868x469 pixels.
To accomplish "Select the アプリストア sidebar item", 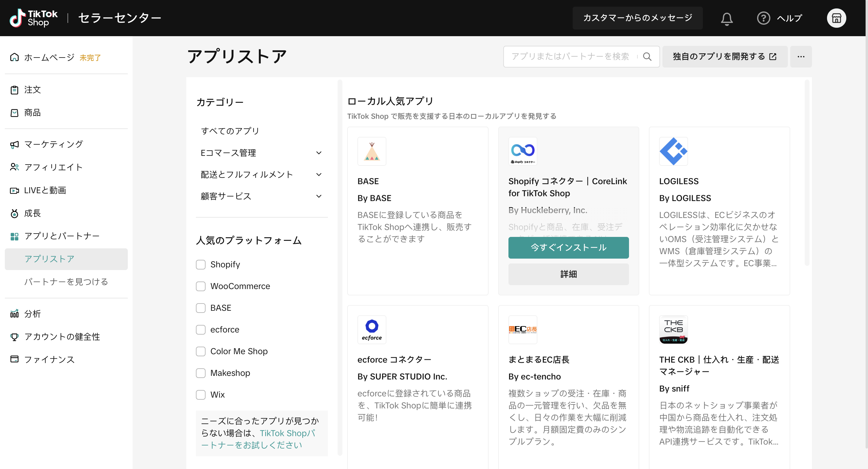I will pos(66,259).
